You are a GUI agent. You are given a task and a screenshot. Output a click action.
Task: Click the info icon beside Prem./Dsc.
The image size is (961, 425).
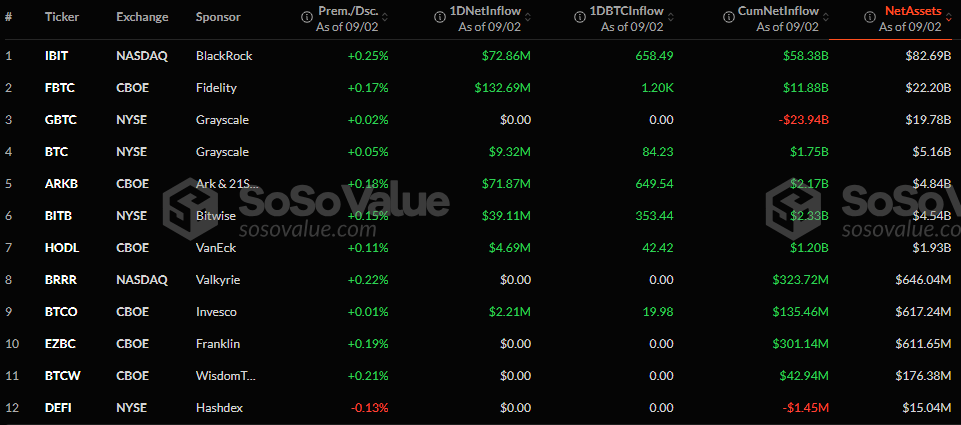click(307, 12)
